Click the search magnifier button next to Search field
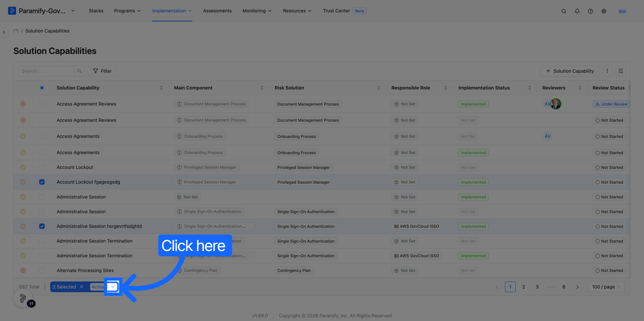The height and width of the screenshot is (321, 644). 79,71
